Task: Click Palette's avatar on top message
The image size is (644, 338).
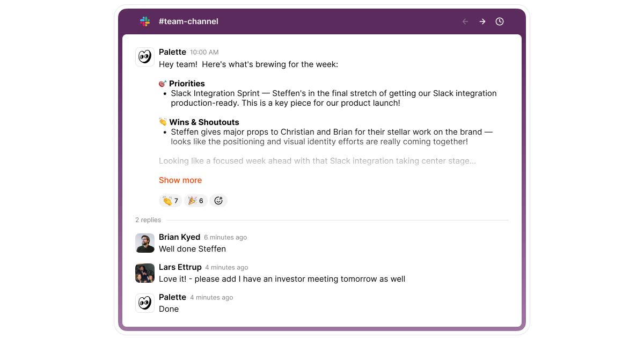Action: click(x=145, y=56)
